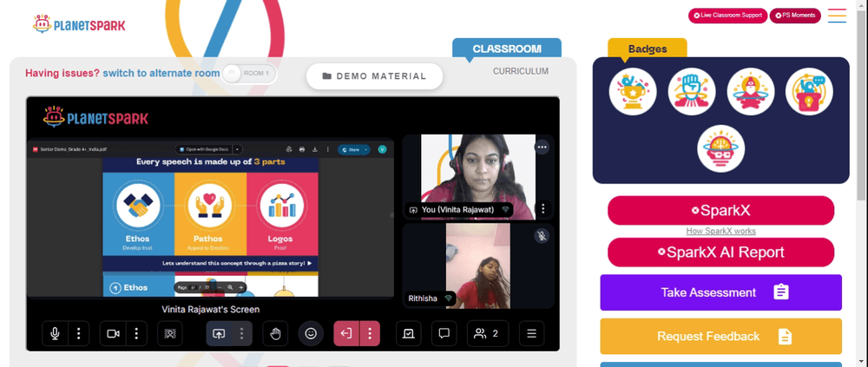Click the page scrollbar on the right edge
This screenshot has height=367, width=868.
pyautogui.click(x=863, y=105)
